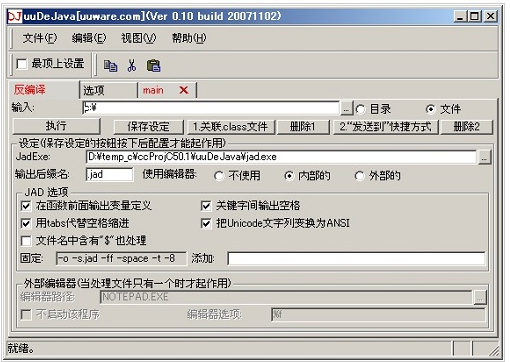
Task: Click the 执行 button
Action: [56, 126]
